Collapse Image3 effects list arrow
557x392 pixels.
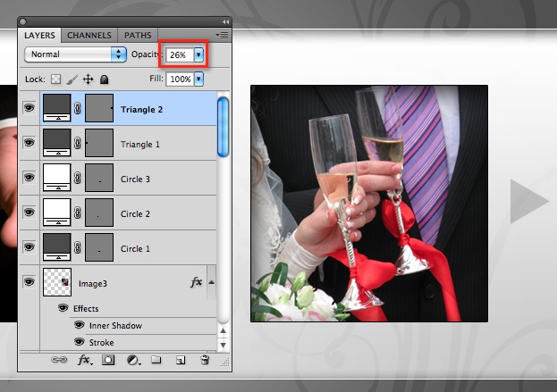pyautogui.click(x=211, y=282)
